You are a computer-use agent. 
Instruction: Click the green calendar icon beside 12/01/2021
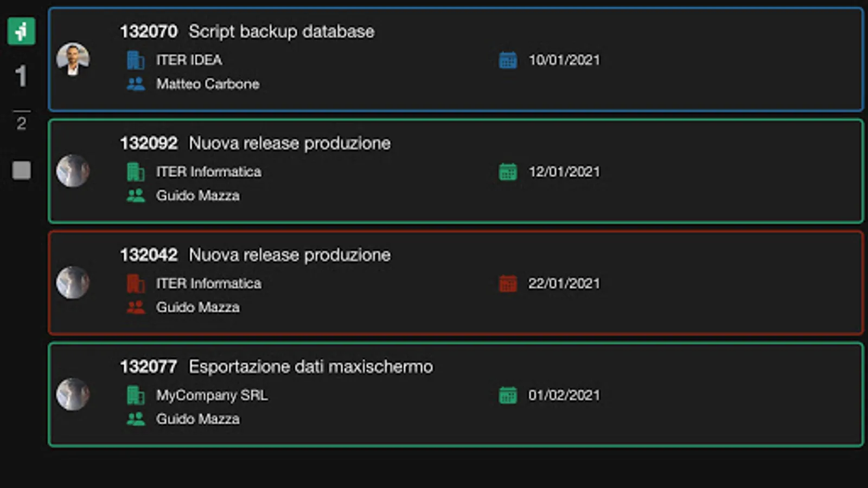coord(508,172)
